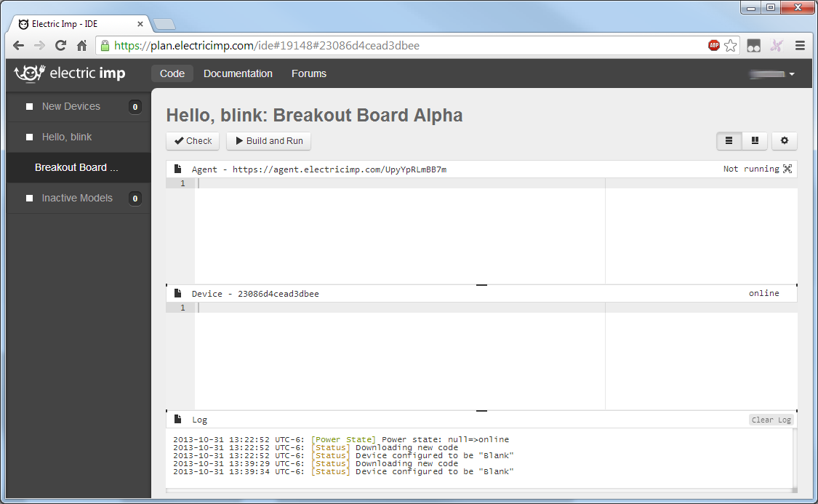
Task: Click the AdBlock Plus icon
Action: [x=714, y=45]
